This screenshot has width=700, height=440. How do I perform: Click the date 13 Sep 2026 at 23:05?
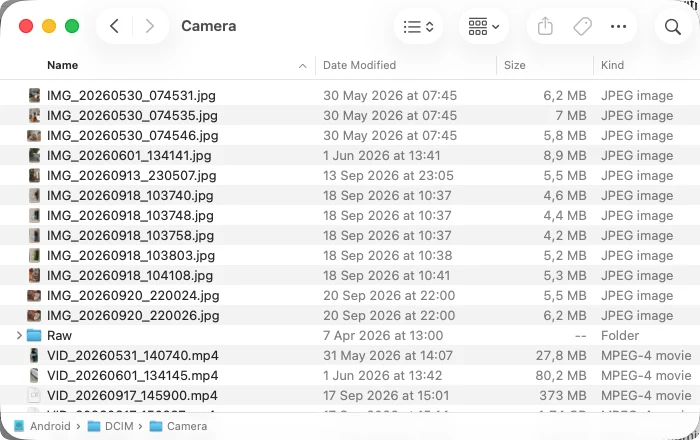[x=388, y=176]
